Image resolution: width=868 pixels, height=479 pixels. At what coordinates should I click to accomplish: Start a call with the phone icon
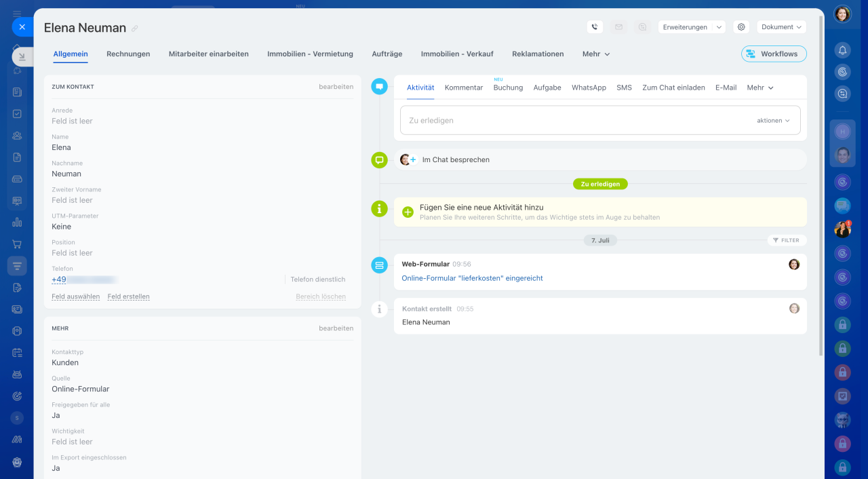click(595, 27)
